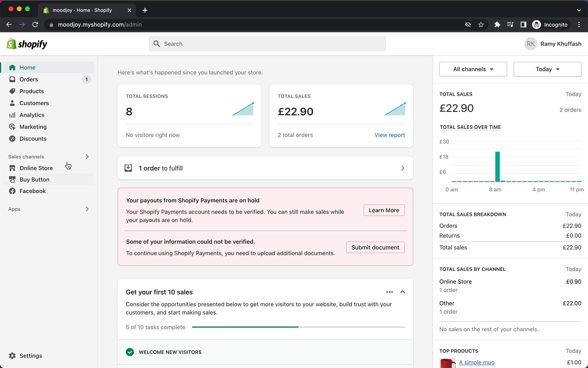The height and width of the screenshot is (368, 588).
Task: Expand the Apps section arrow
Action: (x=87, y=209)
